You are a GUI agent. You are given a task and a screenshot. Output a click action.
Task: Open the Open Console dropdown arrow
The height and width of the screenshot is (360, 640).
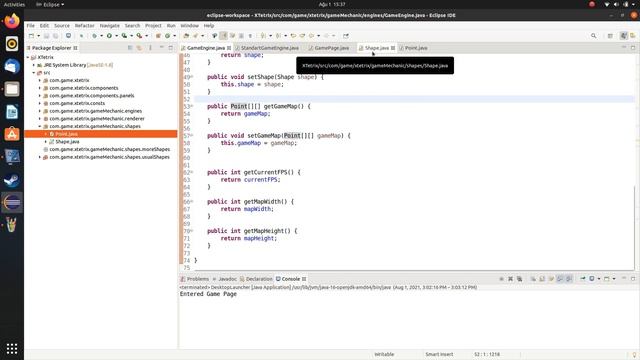(614, 279)
